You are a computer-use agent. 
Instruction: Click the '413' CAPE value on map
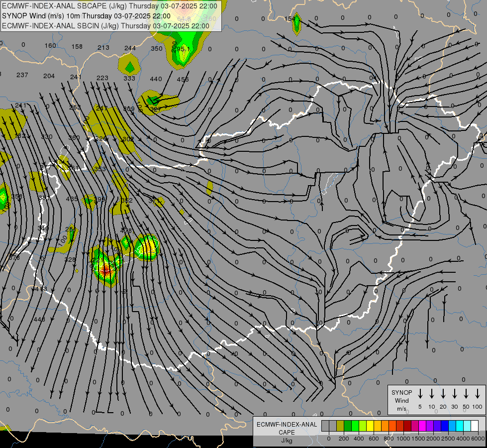click(x=41, y=289)
